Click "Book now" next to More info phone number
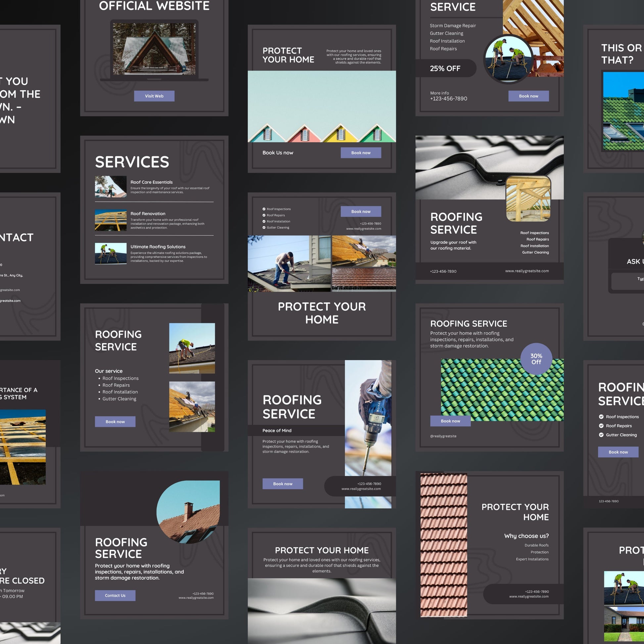This screenshot has height=644, width=644. coord(528,96)
